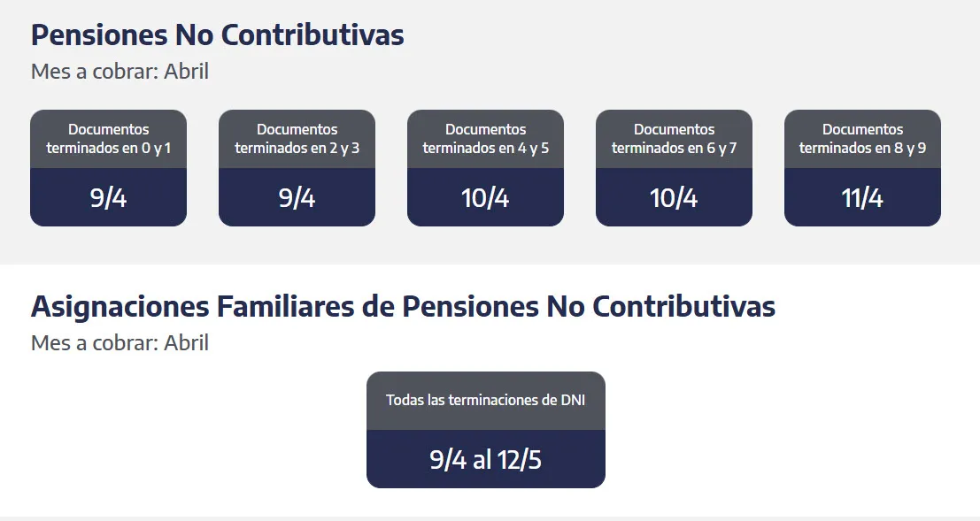Image resolution: width=980 pixels, height=521 pixels.
Task: Click the 9/4 date for documents 0 y 1
Action: point(108,198)
